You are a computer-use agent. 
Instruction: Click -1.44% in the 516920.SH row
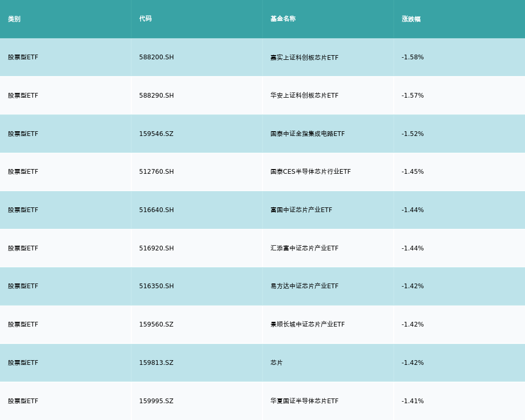pyautogui.click(x=413, y=248)
